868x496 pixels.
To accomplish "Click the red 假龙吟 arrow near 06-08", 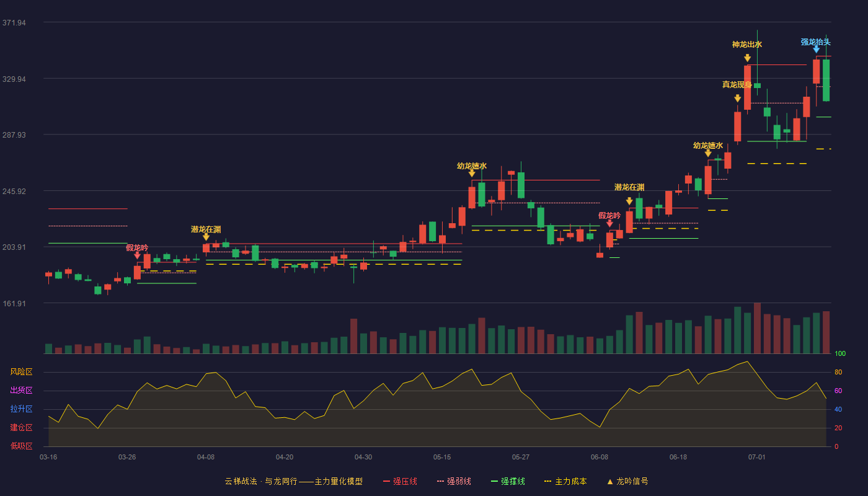I will click(609, 223).
